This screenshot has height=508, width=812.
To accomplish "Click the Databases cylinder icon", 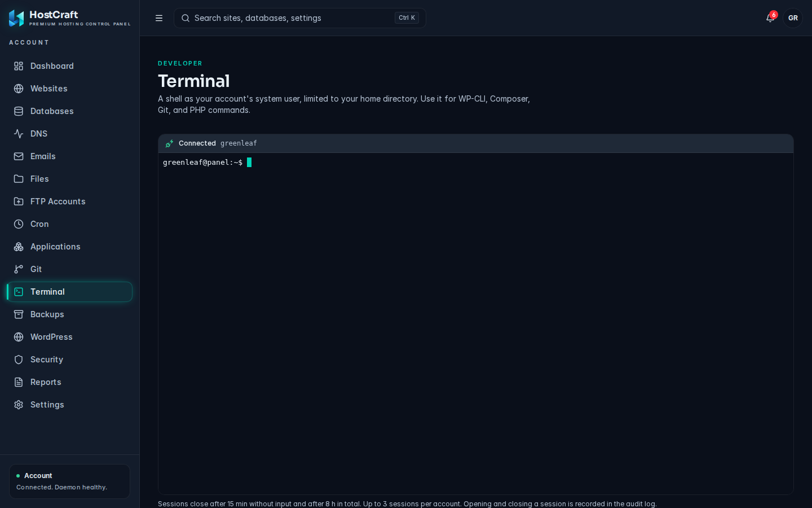I will (x=19, y=111).
